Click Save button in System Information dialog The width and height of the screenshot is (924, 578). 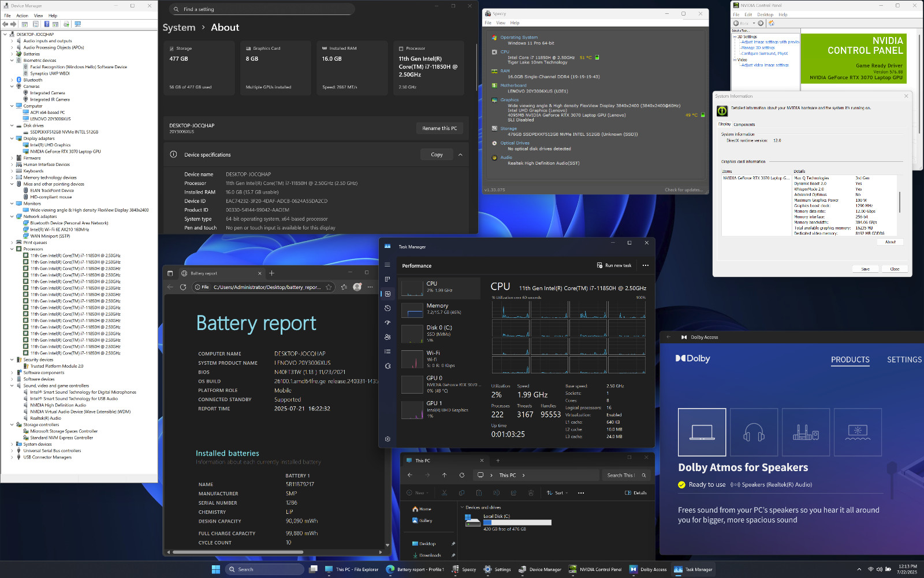[865, 269]
